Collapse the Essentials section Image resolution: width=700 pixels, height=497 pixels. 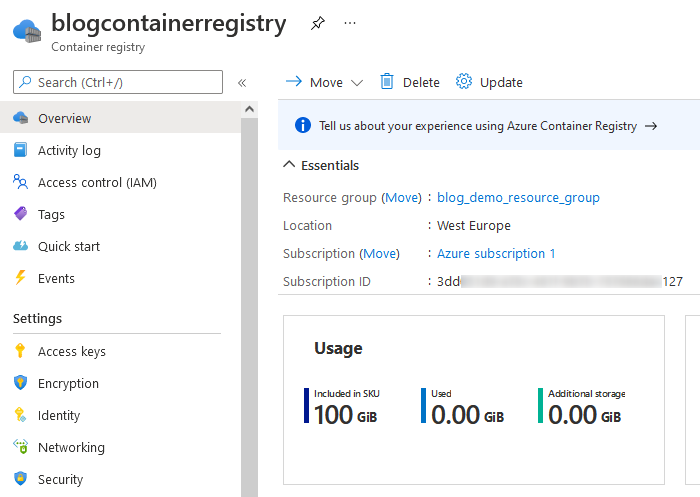click(289, 164)
